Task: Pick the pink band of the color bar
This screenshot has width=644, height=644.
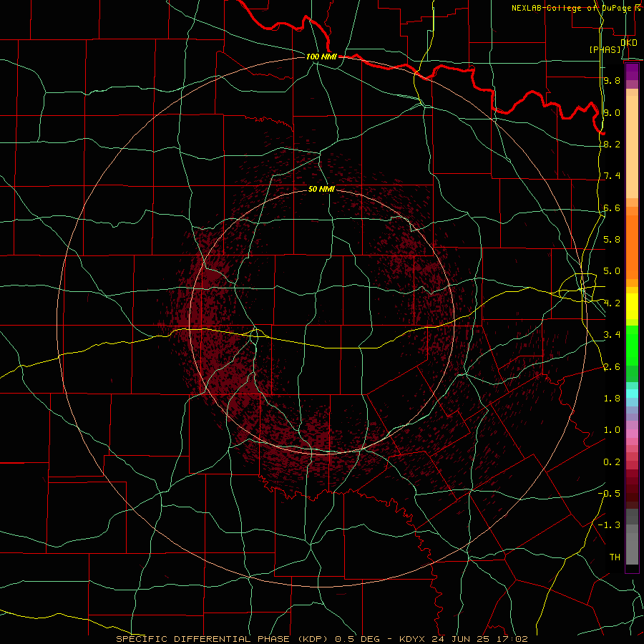Action: [x=632, y=434]
